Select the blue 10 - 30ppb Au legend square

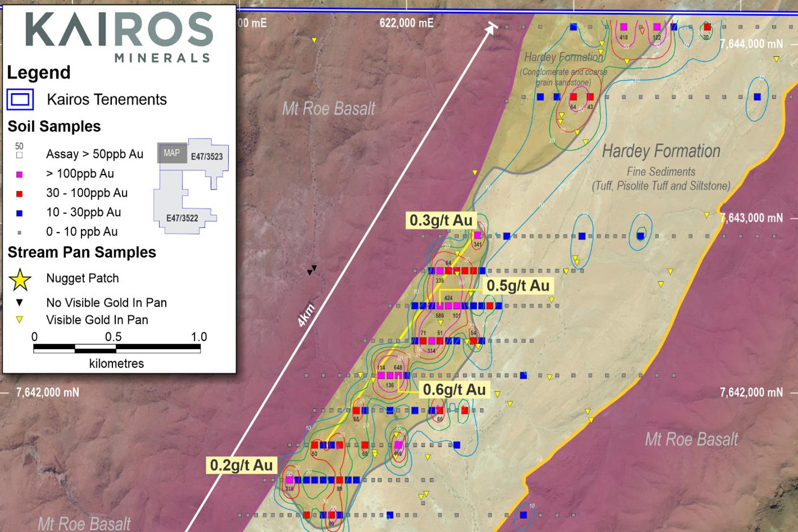tap(19, 213)
